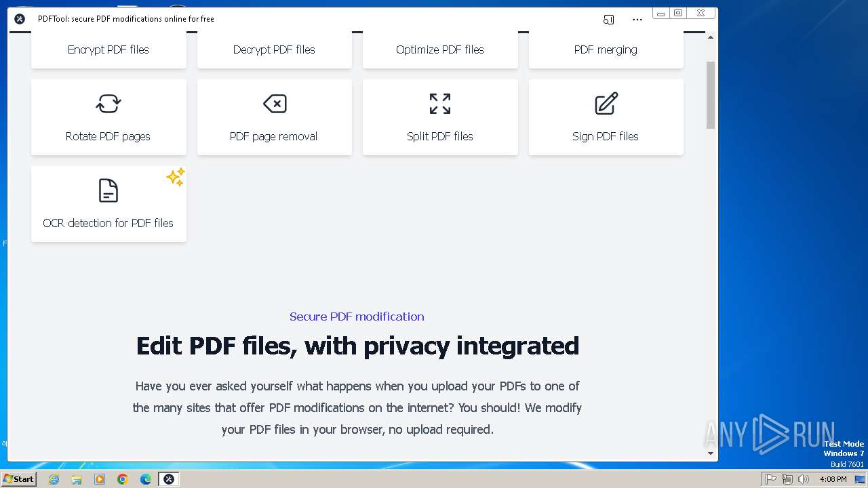Click the PDFTool app icon in the title bar

tap(20, 19)
